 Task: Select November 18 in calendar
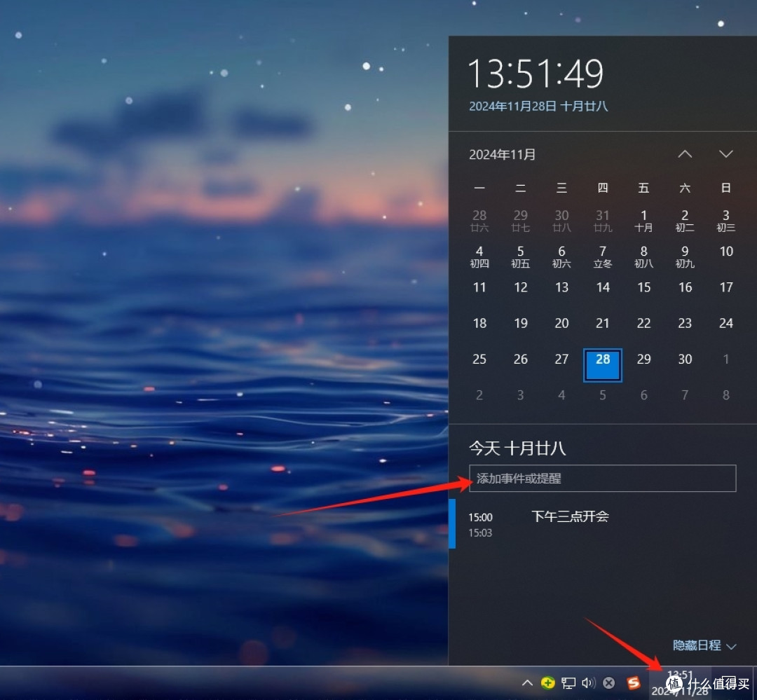479,324
